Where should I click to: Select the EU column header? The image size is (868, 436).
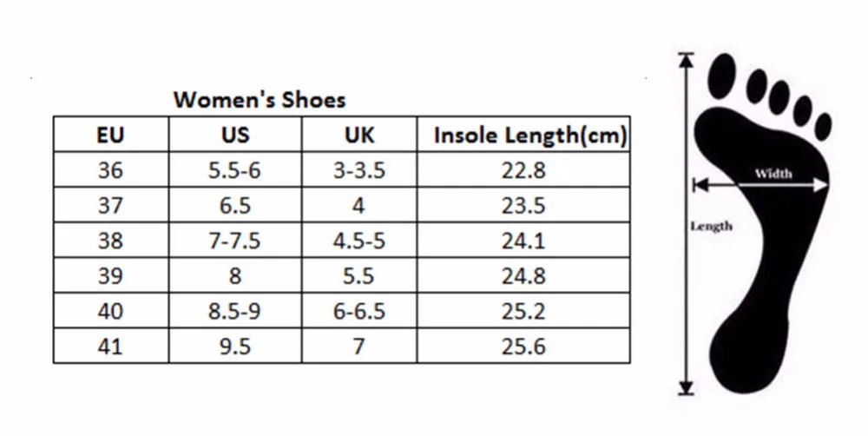pyautogui.click(x=111, y=134)
